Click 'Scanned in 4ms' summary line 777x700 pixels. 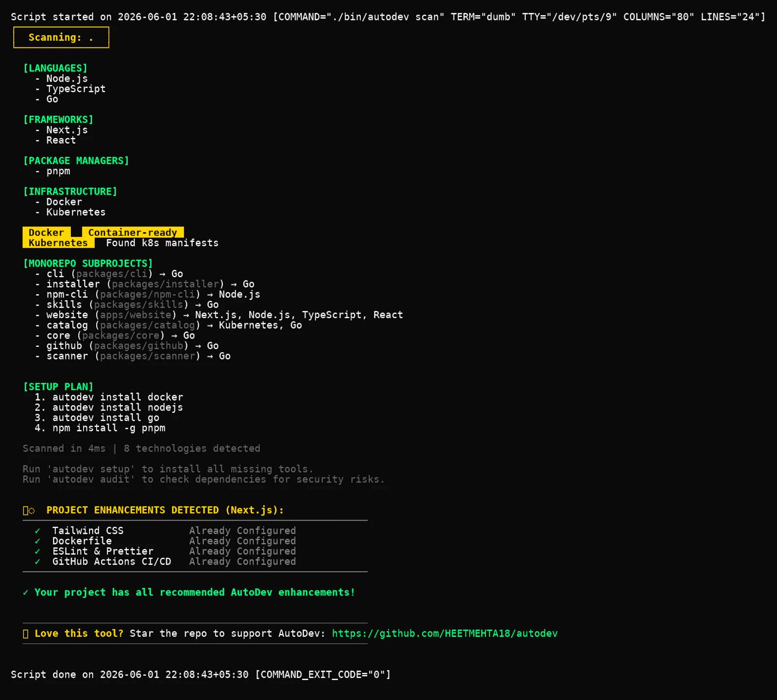coord(141,448)
